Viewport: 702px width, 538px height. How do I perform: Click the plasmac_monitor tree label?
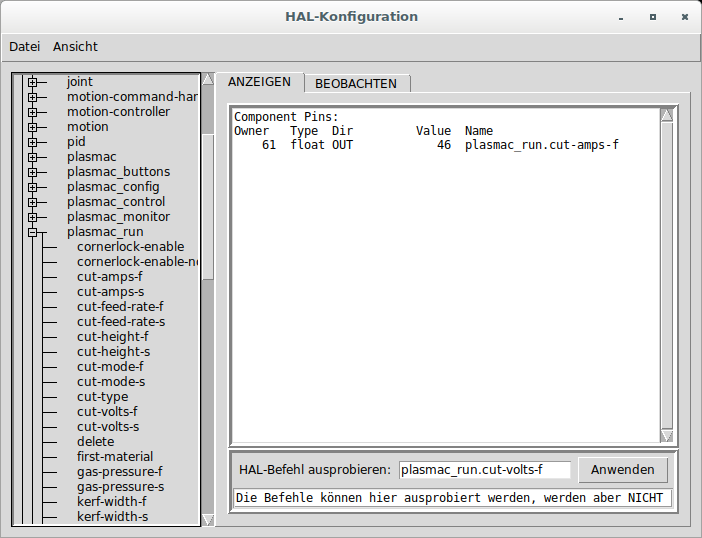tap(118, 217)
